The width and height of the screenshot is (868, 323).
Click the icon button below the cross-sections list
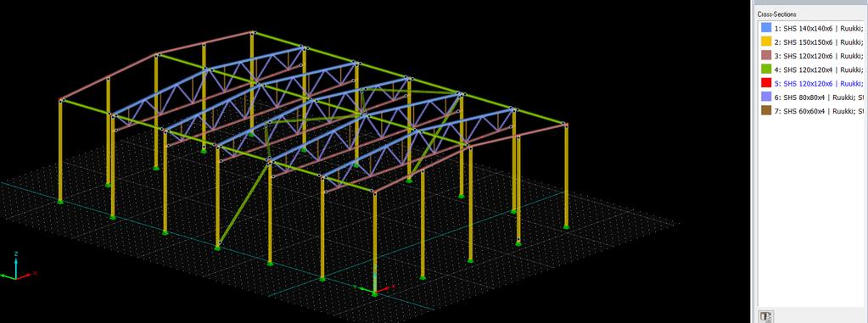tap(766, 316)
